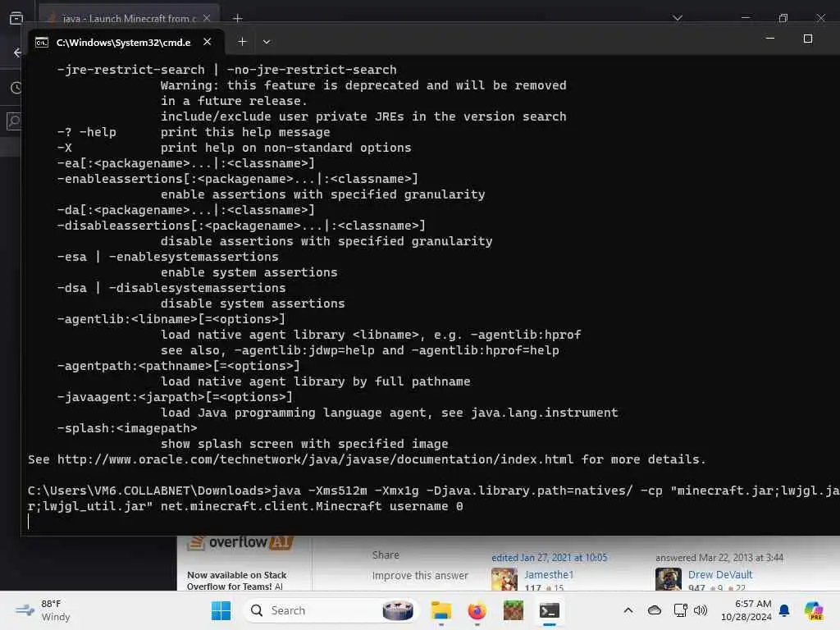Expand the terminal profile dropdown chevron
Screen dimensions: 840x630
[267, 42]
